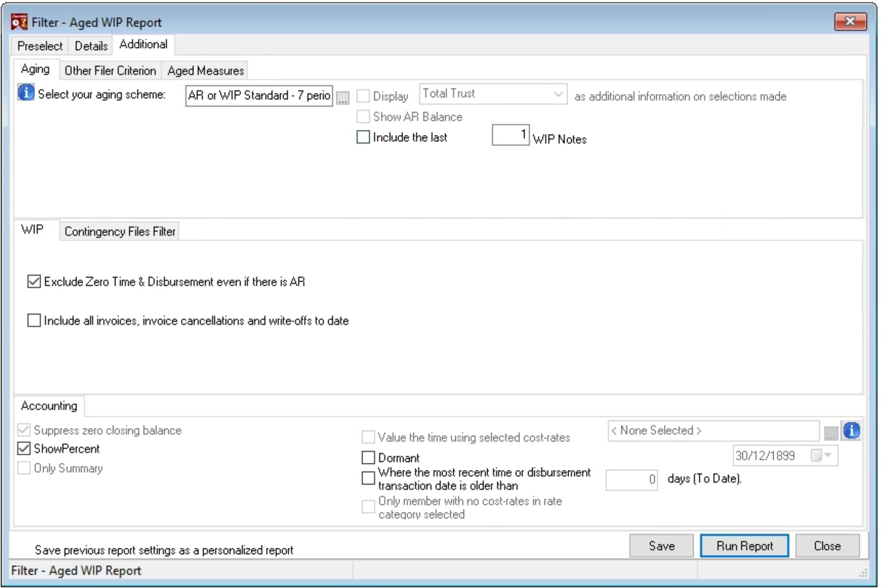882x588 pixels.
Task: Uncheck Exclude Zero Time & Disbursement option
Action: coord(34,281)
